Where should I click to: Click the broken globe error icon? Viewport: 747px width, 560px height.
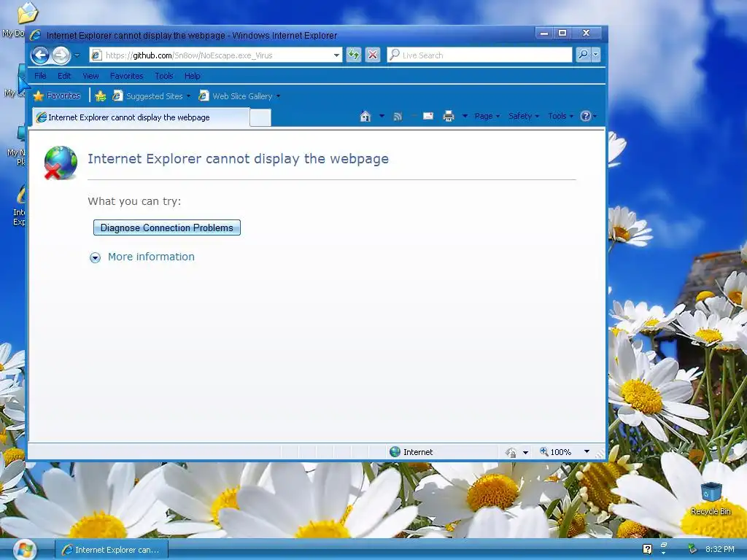pos(61,163)
